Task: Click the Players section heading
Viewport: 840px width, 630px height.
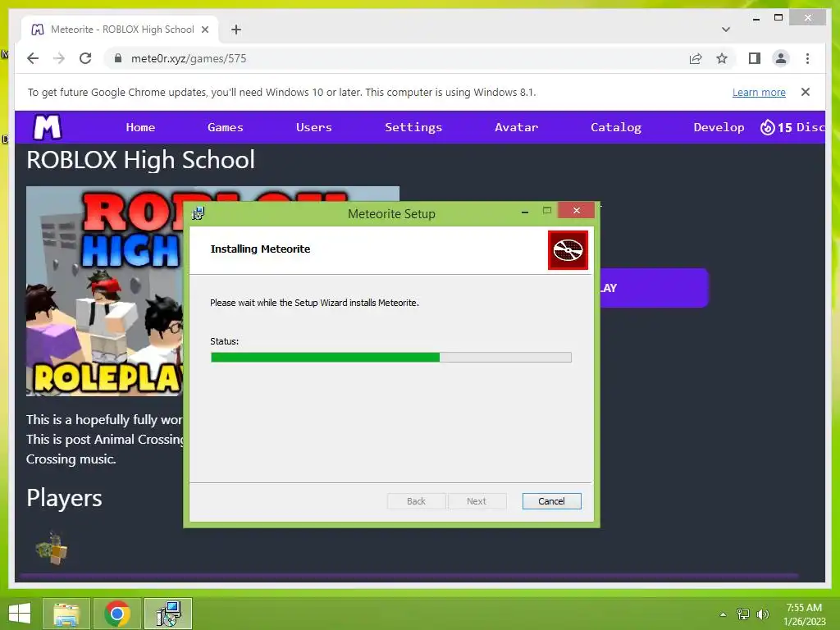Action: coord(64,498)
